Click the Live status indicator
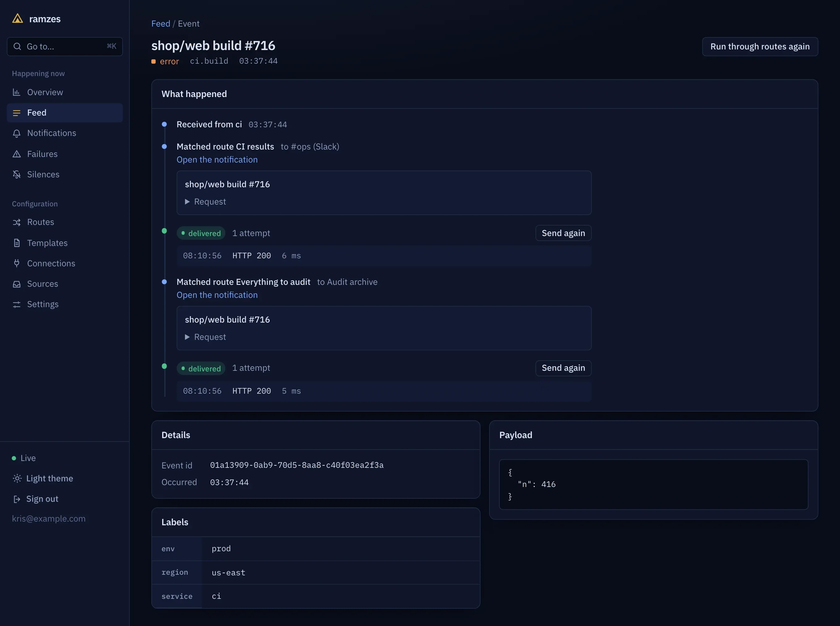The image size is (840, 626). coord(24,458)
